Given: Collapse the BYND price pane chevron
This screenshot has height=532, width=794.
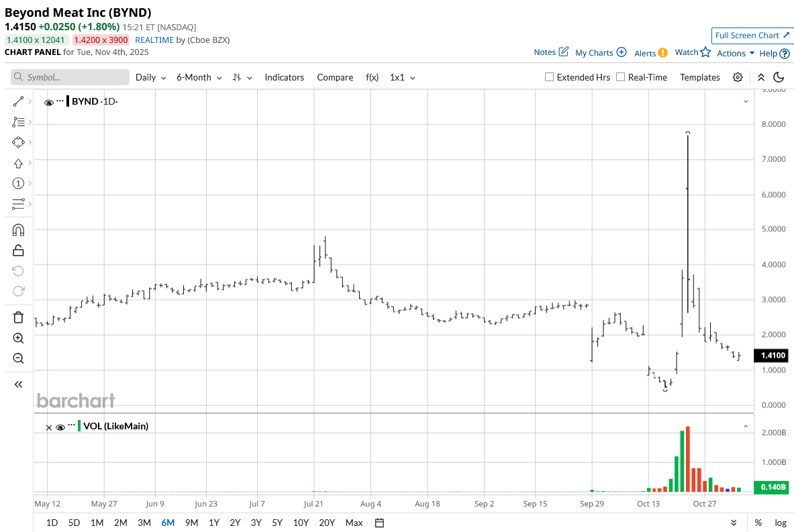Looking at the screenshot, I should (x=746, y=102).
